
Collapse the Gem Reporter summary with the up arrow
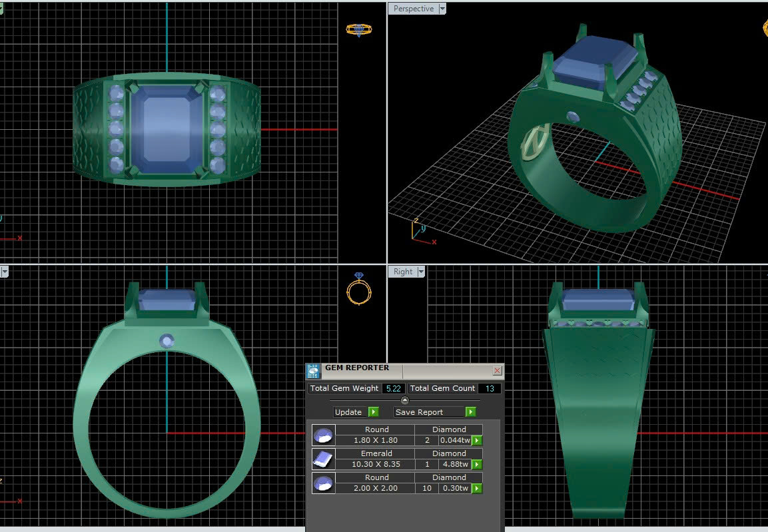tap(404, 400)
